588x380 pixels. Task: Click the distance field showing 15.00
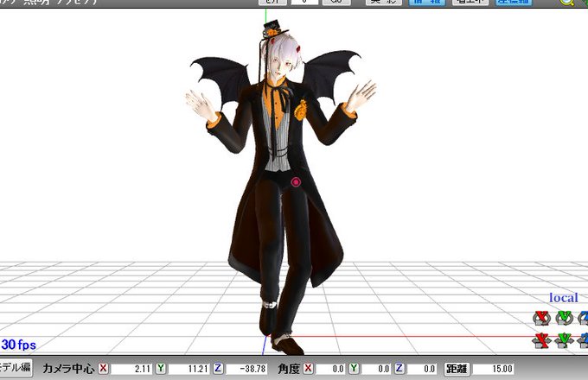pyautogui.click(x=494, y=369)
